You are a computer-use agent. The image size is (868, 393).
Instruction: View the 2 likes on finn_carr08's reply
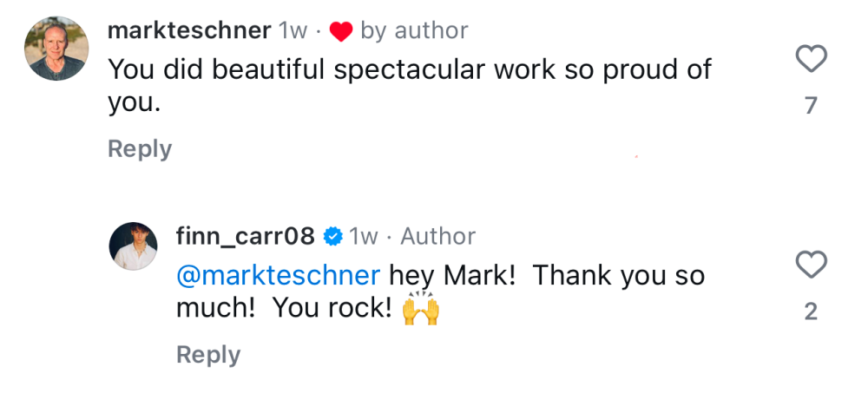(811, 311)
